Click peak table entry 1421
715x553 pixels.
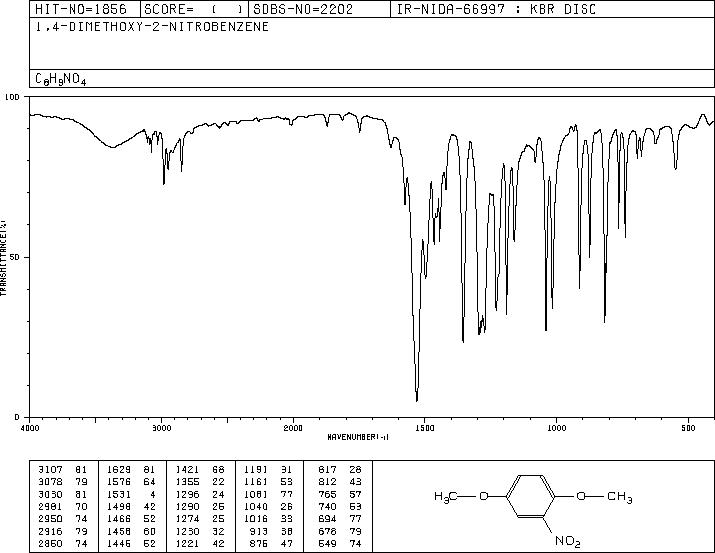click(x=188, y=470)
